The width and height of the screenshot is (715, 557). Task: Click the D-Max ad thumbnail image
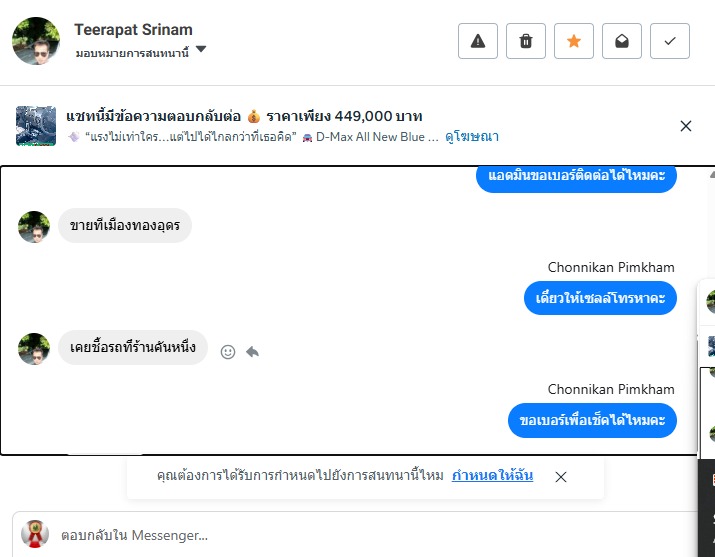click(x=36, y=126)
